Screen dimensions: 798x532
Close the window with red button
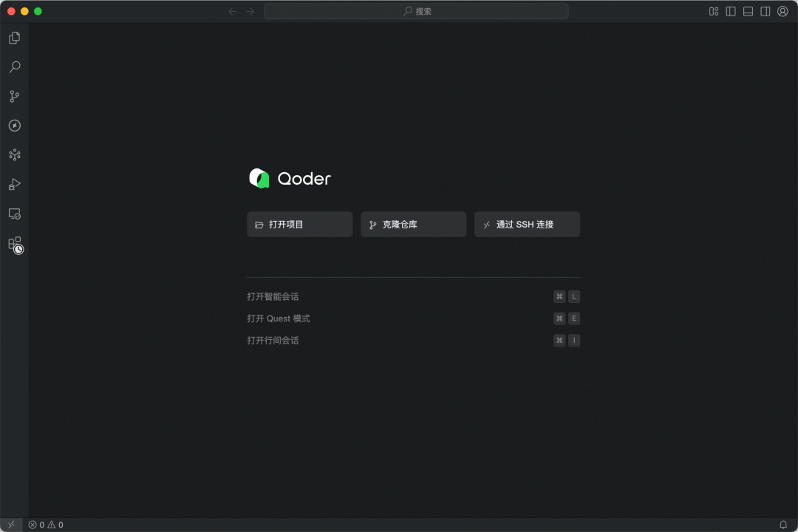coord(11,11)
